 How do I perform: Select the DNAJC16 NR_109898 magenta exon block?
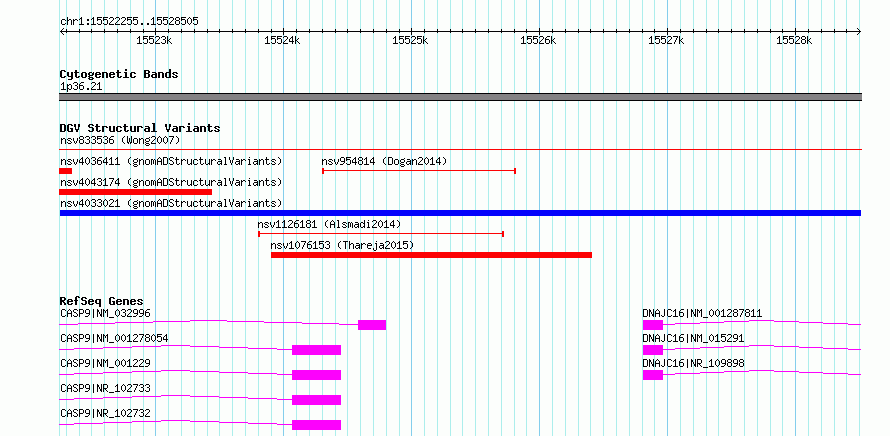(x=653, y=375)
